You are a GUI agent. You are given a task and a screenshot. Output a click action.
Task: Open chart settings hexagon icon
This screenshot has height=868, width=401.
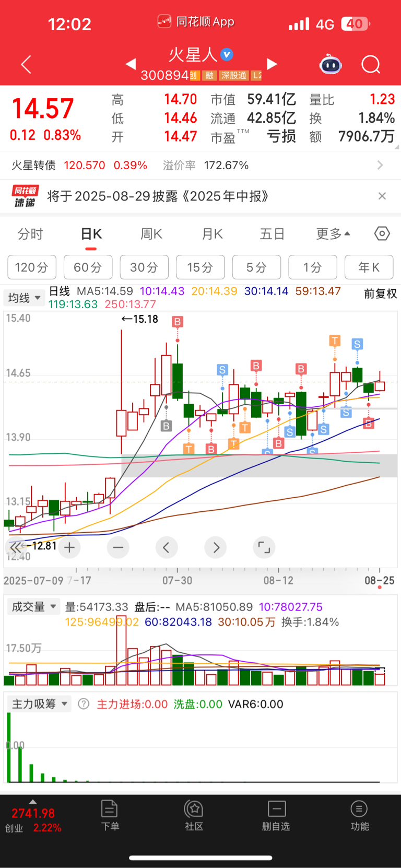coord(382,233)
